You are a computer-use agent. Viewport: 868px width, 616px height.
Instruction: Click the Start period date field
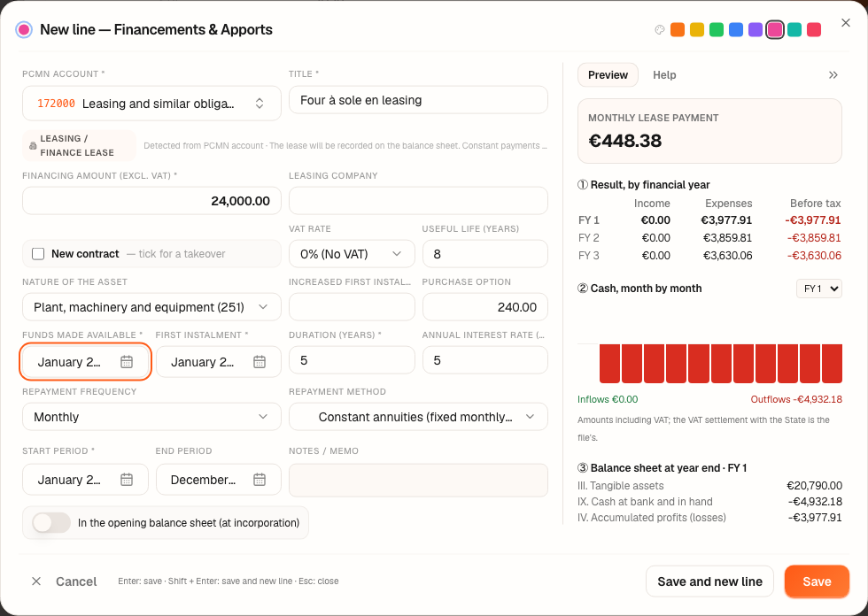tap(85, 480)
